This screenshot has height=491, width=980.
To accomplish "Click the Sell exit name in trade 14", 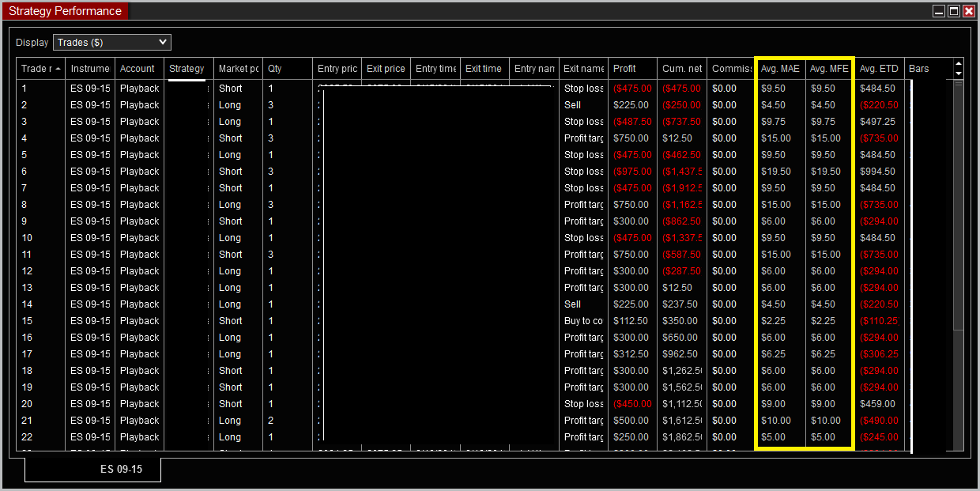I will (572, 304).
